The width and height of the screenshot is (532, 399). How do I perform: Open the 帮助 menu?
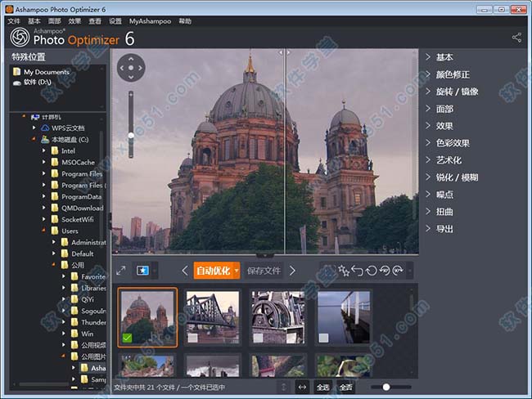(185, 21)
